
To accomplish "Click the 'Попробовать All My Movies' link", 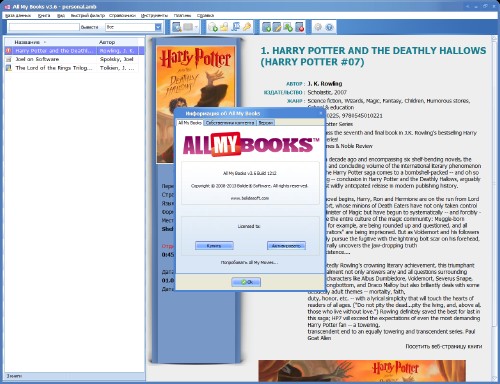I will pyautogui.click(x=249, y=262).
